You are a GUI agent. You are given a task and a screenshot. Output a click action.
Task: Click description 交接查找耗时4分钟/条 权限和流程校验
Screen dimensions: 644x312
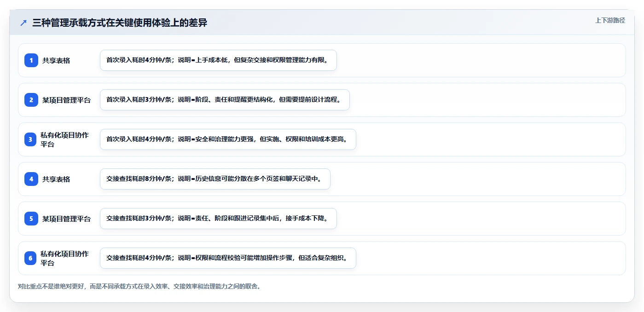tap(228, 258)
